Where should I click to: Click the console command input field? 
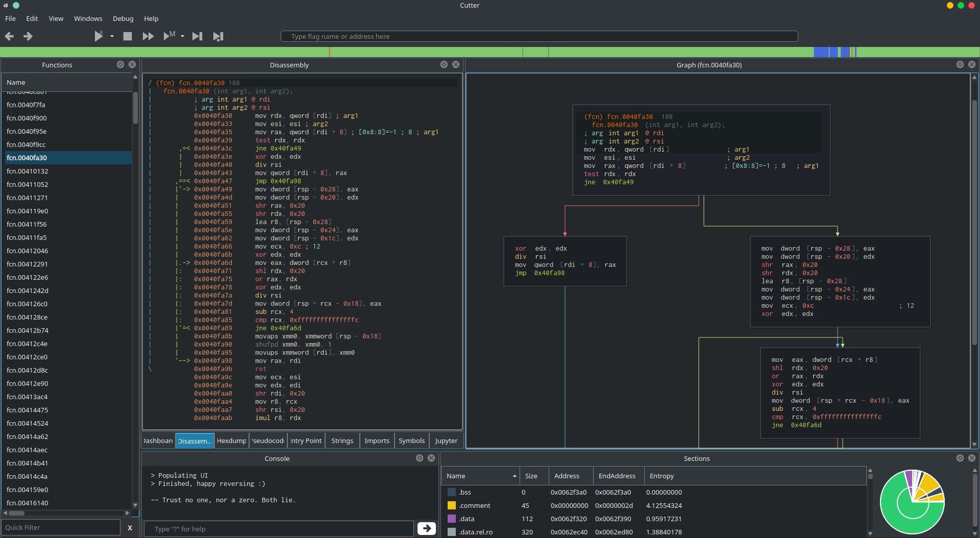279,528
